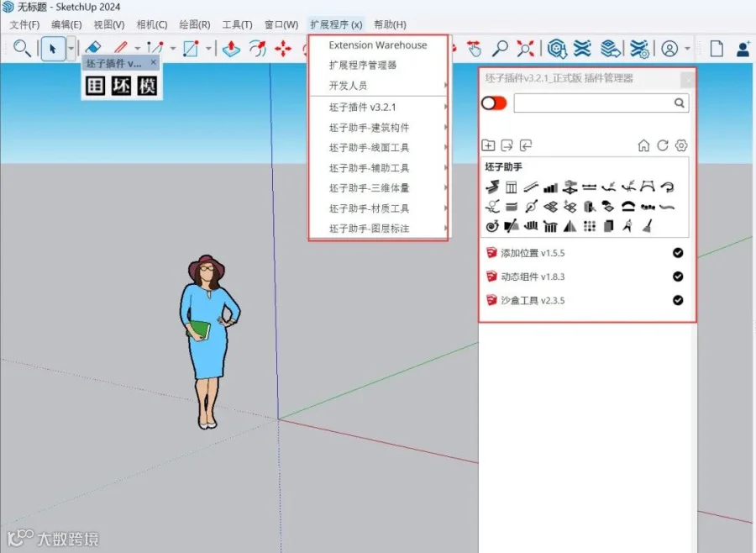
Task: Select the Move tool with red arrows
Action: [283, 49]
